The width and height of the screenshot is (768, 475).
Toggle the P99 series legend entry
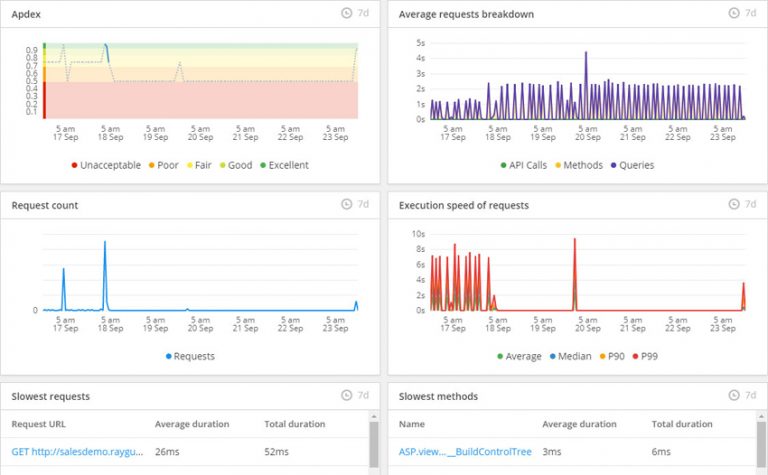pos(645,356)
